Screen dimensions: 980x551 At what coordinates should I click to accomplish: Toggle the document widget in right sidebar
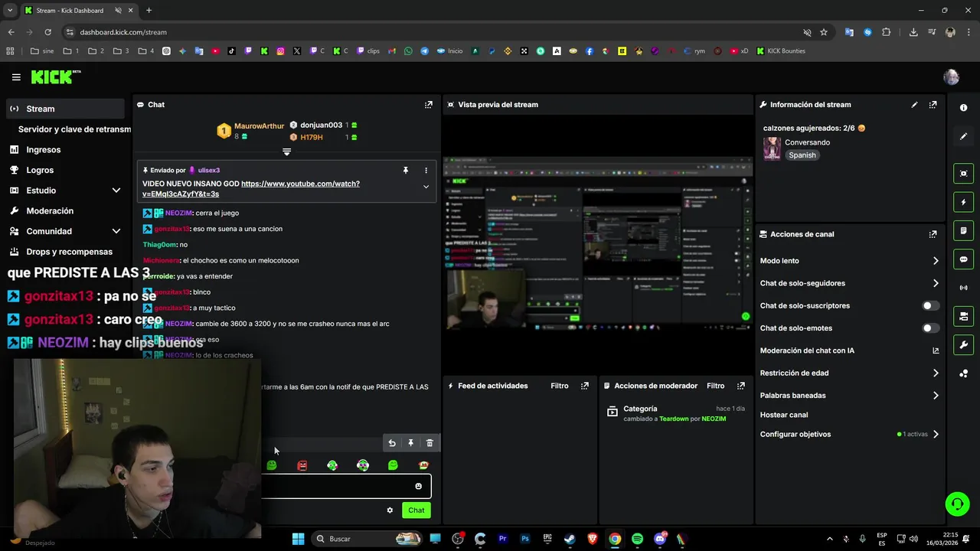coord(963,230)
